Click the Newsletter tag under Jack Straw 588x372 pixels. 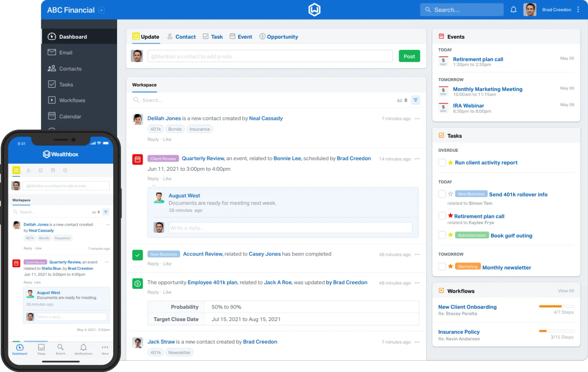tap(179, 352)
